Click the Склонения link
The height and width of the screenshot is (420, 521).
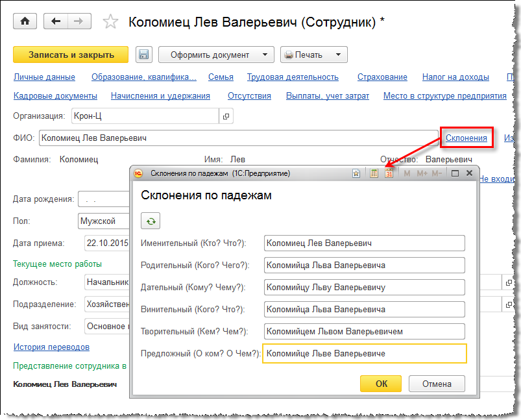click(466, 138)
